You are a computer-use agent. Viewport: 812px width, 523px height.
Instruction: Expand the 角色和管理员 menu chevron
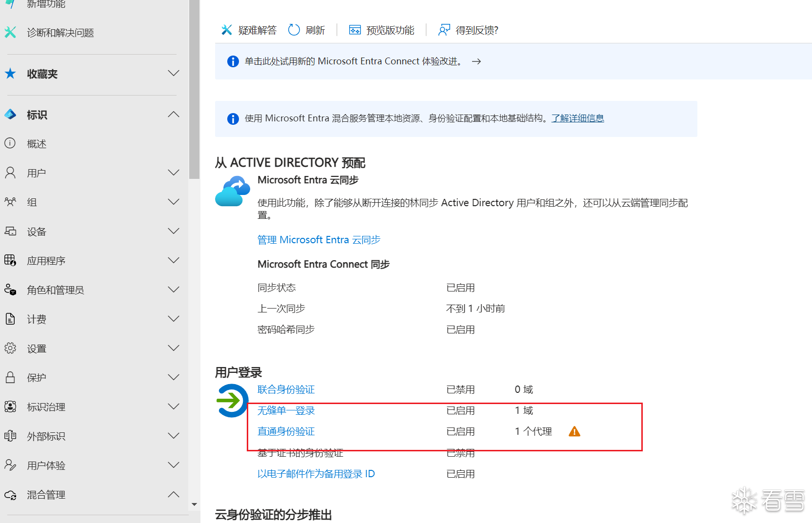(174, 290)
